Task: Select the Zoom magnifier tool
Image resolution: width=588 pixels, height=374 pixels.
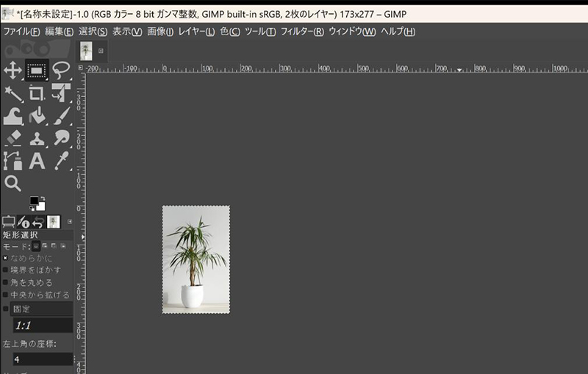Action: tap(12, 184)
